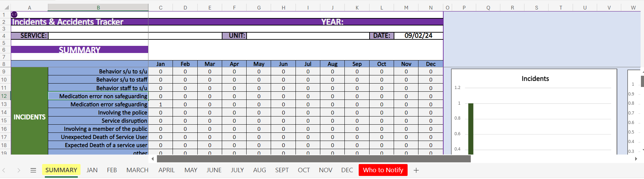Open the all sheets list menu

(x=33, y=170)
